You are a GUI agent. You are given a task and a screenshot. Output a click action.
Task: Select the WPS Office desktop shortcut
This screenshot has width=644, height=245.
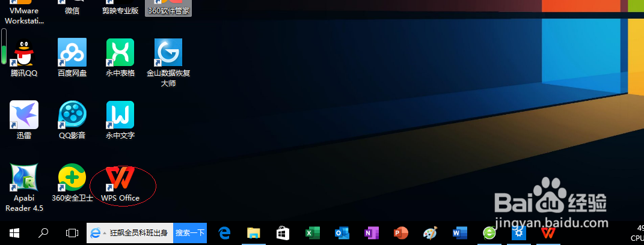point(120,178)
